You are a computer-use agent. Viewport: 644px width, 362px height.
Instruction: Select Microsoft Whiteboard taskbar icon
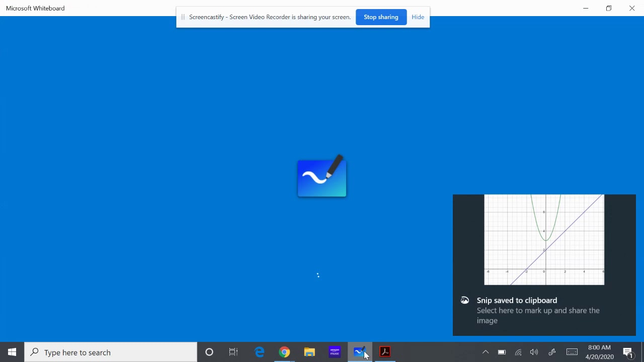(360, 352)
